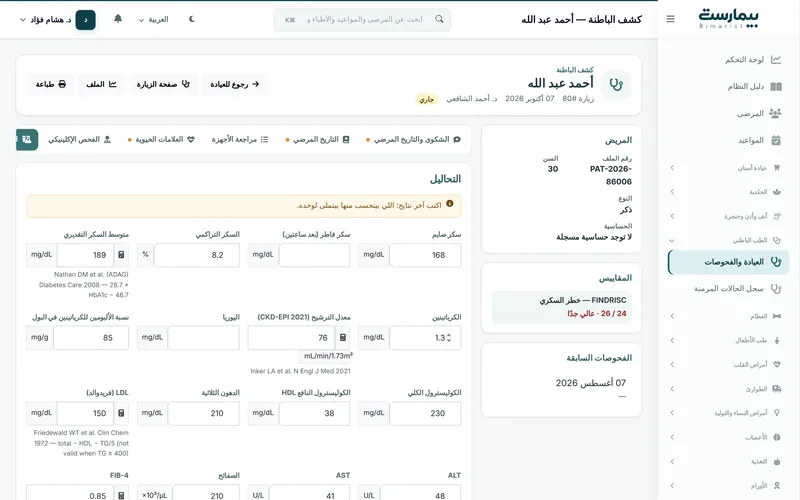Image resolution: width=800 pixels, height=500 pixels.
Task: Click the التغذية apple icon
Action: (777, 461)
